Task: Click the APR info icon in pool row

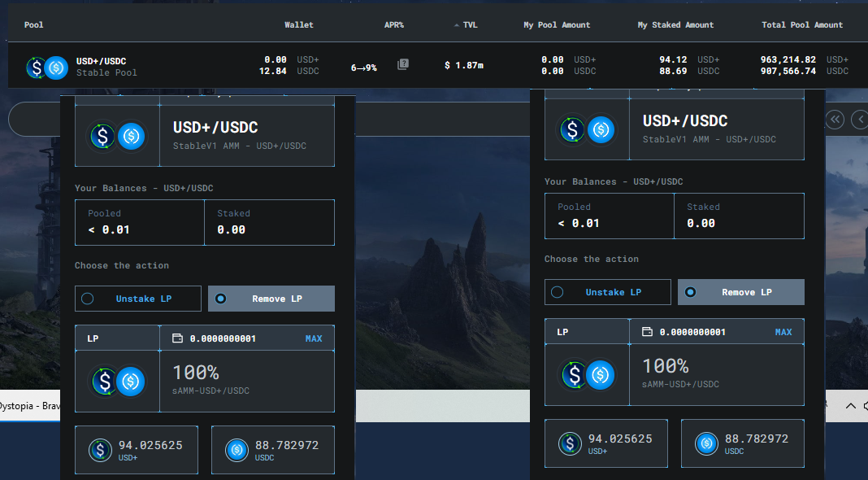Action: [403, 65]
